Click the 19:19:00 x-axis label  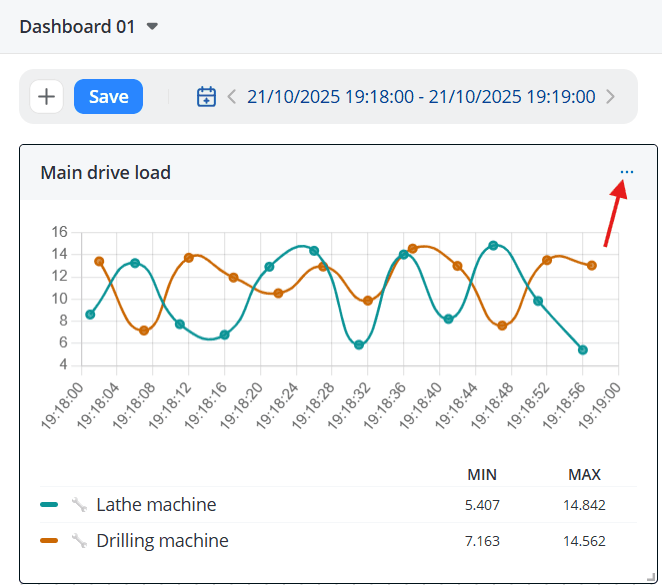[x=599, y=406]
